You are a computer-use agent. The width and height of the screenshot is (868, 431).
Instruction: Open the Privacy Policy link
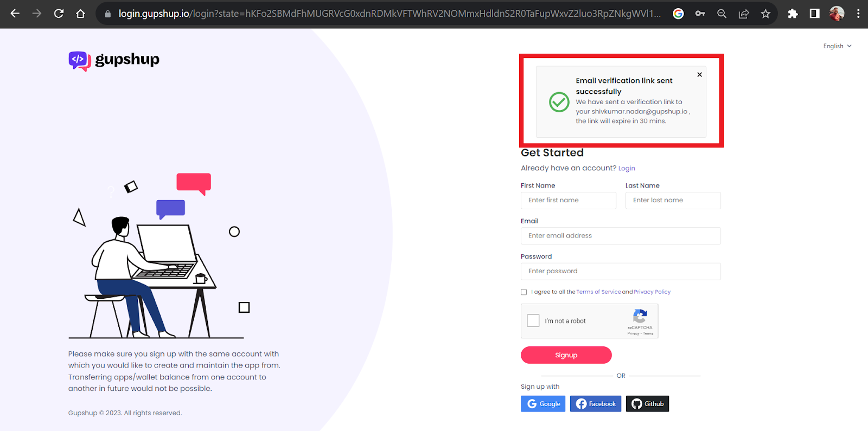652,292
